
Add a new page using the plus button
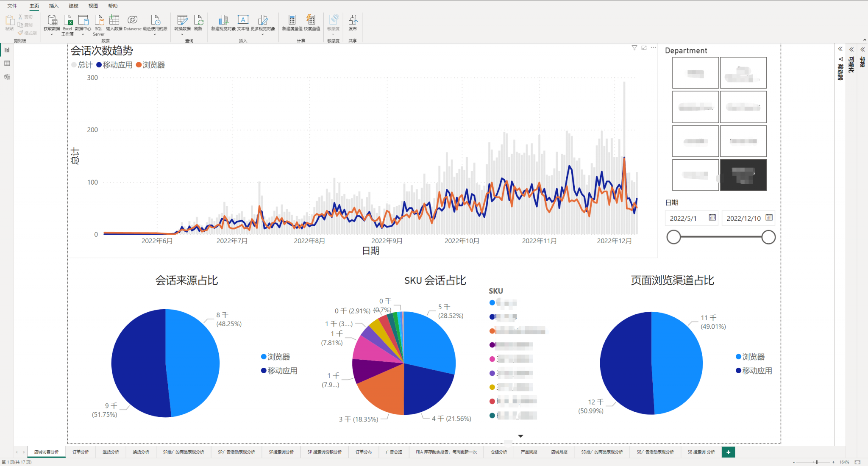(x=728, y=452)
